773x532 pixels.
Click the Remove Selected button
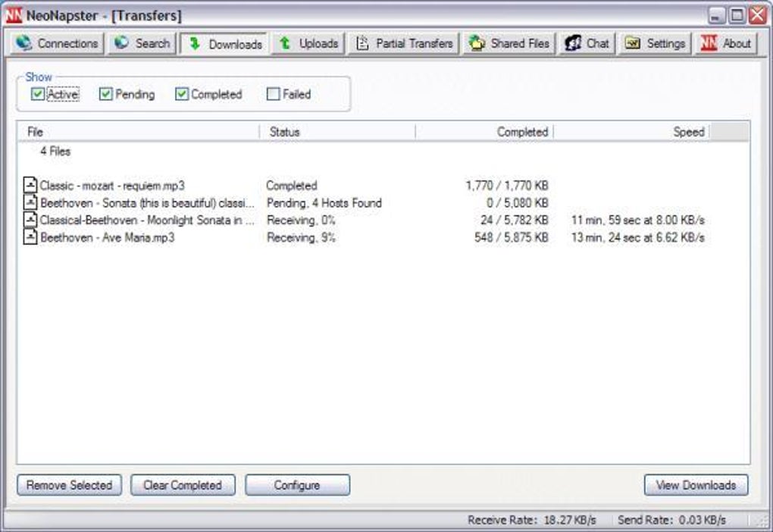click(70, 485)
